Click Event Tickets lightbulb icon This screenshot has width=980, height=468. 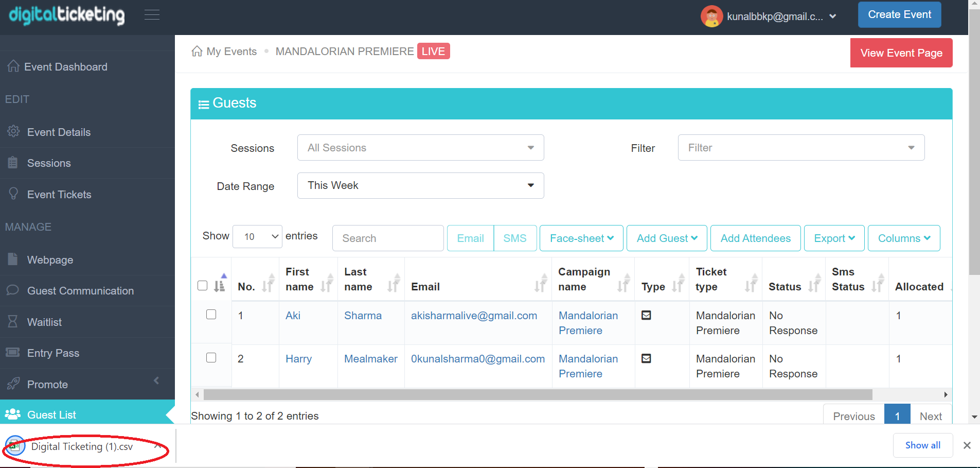click(x=14, y=194)
